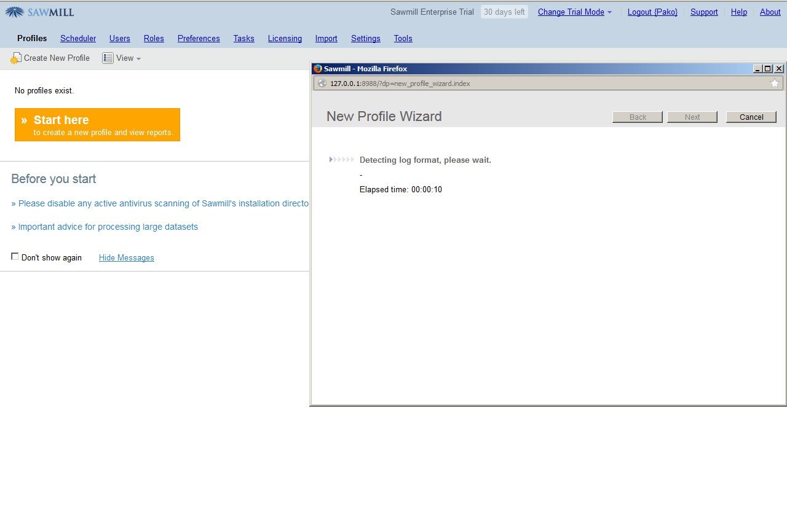Click the Logout {Pako} link
This screenshot has height=532, width=787.
[652, 12]
